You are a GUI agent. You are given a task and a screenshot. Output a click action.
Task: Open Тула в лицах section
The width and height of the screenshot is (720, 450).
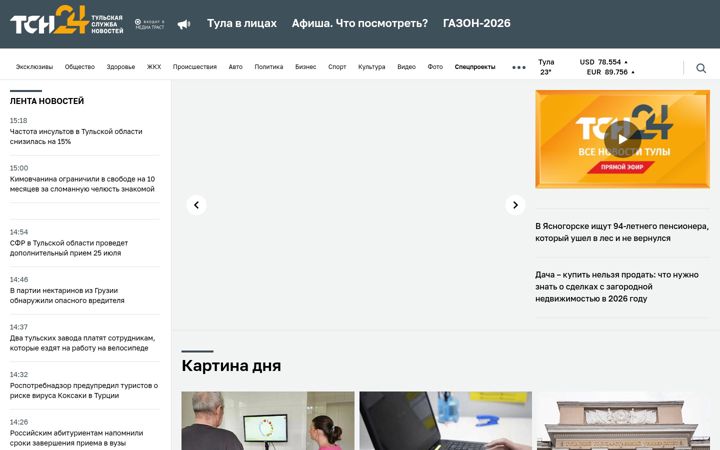242,23
